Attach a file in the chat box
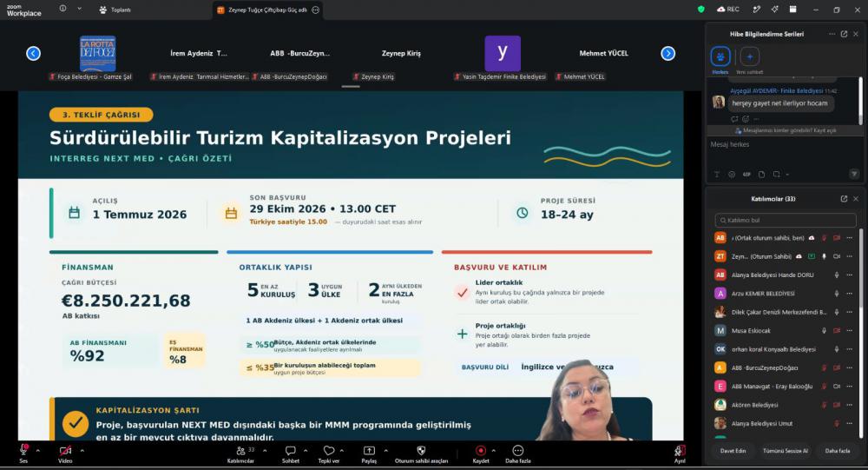868x470 pixels. (762, 174)
